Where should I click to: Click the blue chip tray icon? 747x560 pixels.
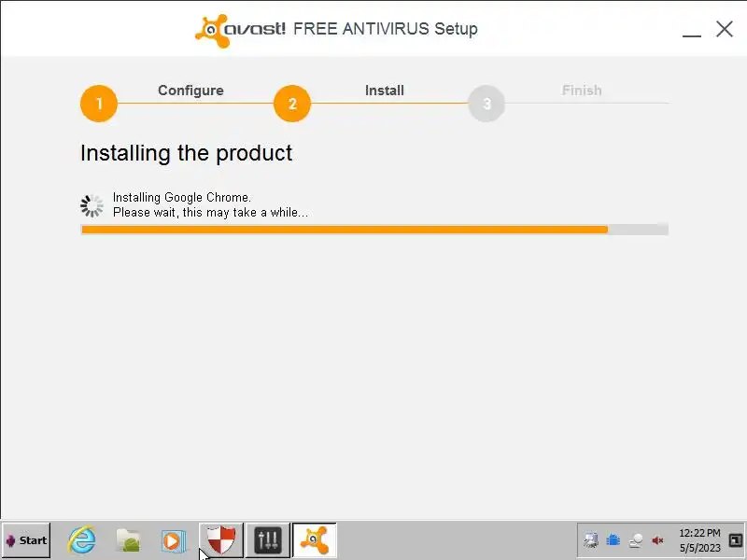click(x=613, y=540)
